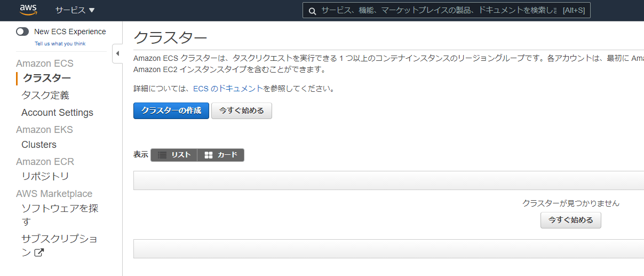644x276 pixels.
Task: Click the クラスターの作成 button
Action: click(x=171, y=111)
